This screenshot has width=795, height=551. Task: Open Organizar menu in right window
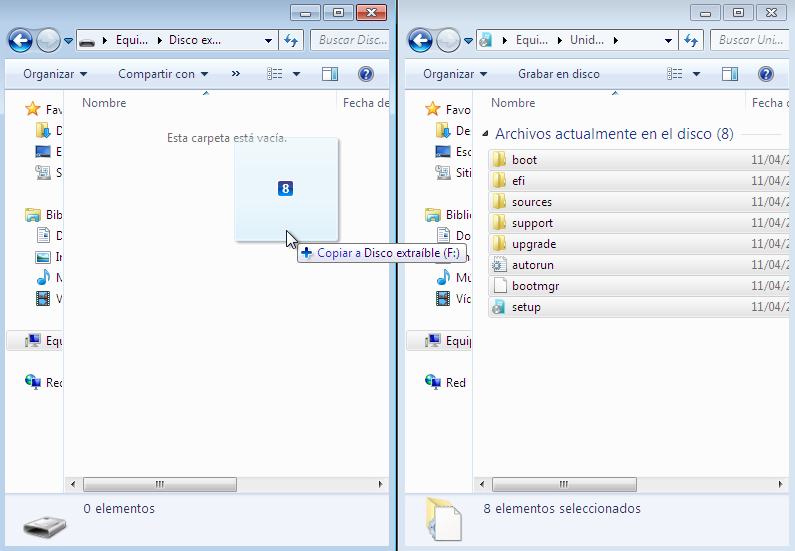[x=455, y=74]
